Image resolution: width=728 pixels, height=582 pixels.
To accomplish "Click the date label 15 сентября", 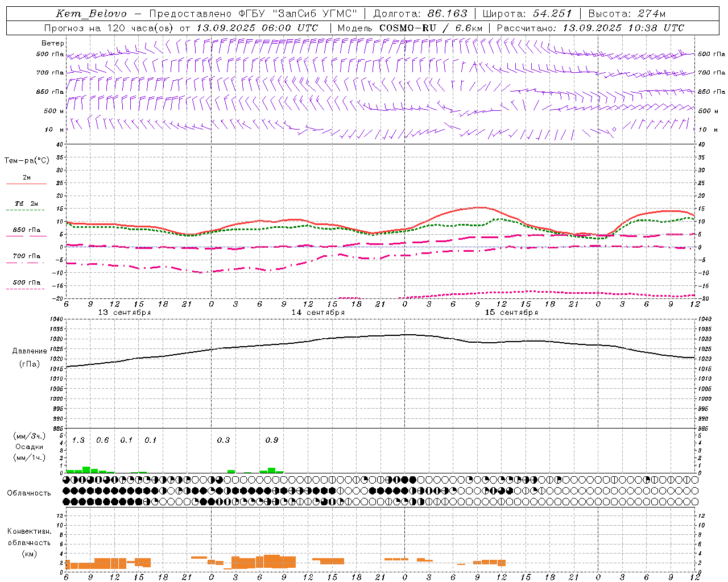I will coord(511,313).
